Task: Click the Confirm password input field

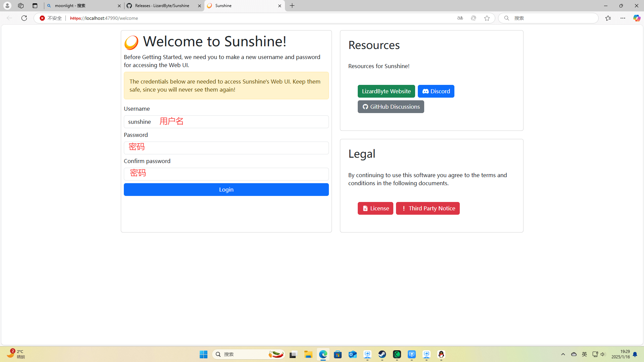Action: click(x=226, y=174)
